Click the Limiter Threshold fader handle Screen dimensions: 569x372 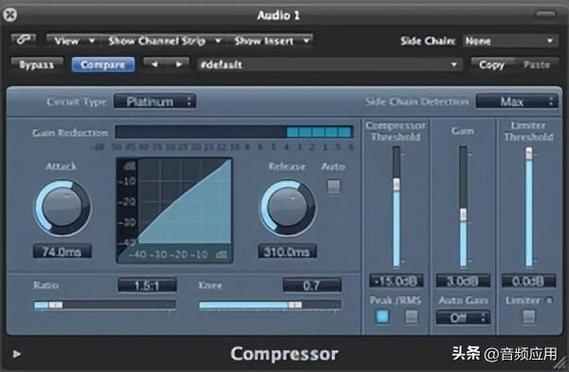(529, 153)
